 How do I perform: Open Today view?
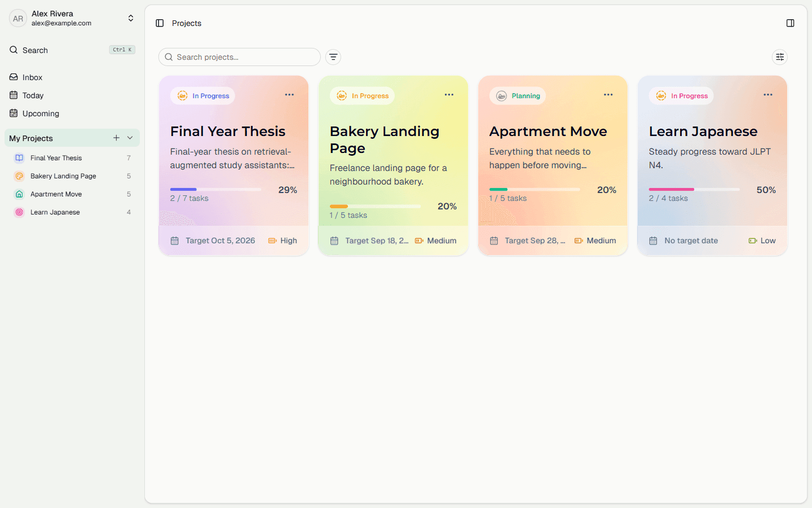coord(72,95)
